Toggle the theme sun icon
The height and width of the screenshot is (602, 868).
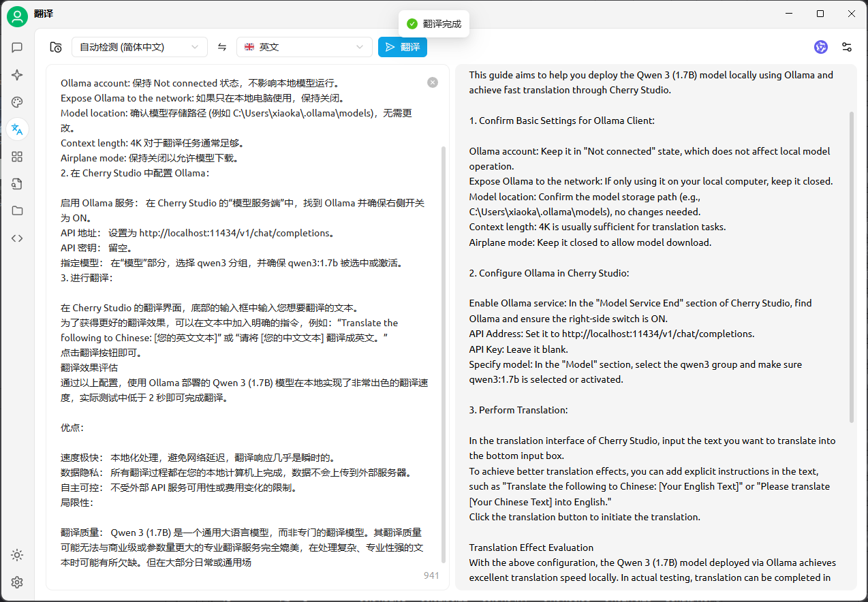click(17, 555)
